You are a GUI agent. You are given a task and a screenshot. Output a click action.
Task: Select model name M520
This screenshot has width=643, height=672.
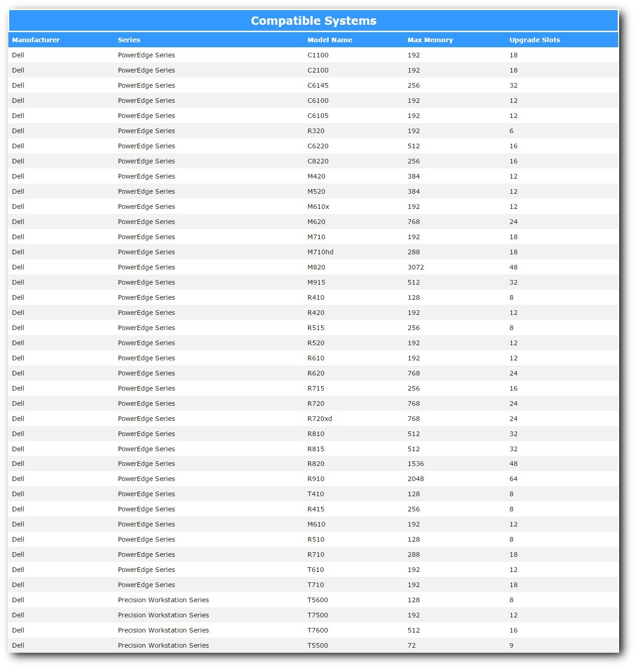[x=316, y=191]
